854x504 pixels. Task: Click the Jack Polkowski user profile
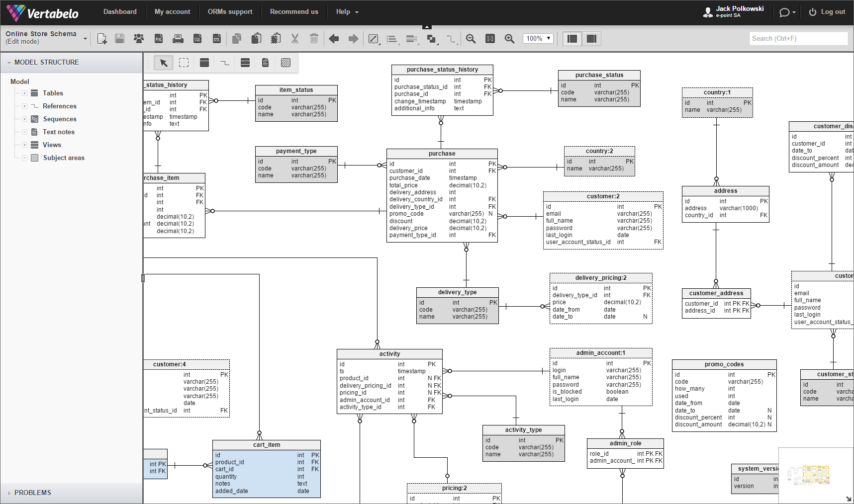(733, 12)
